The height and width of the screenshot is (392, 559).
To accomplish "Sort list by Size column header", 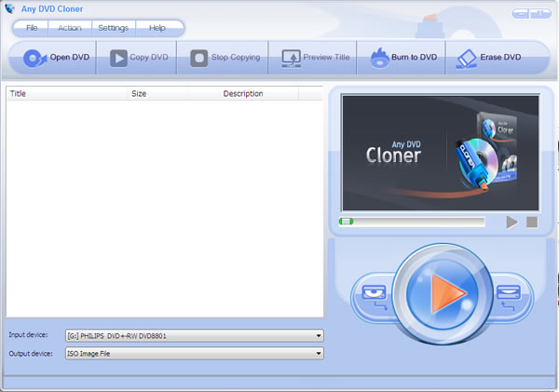I will pyautogui.click(x=158, y=93).
